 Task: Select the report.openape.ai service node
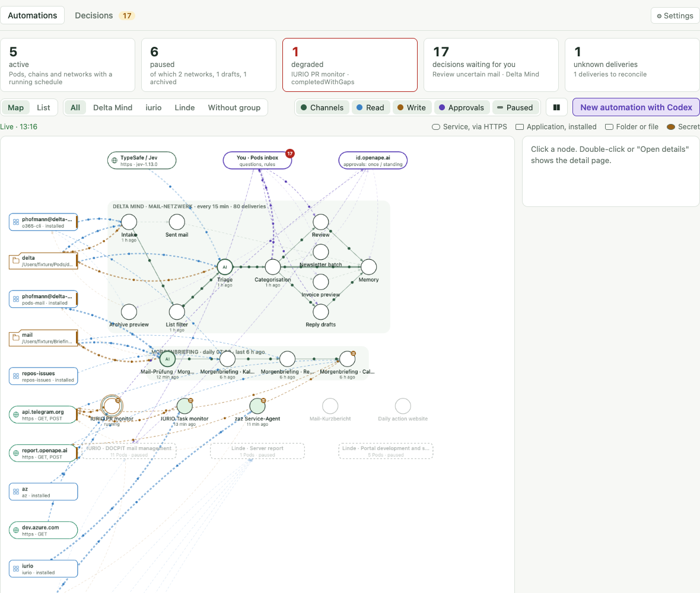[x=43, y=453]
